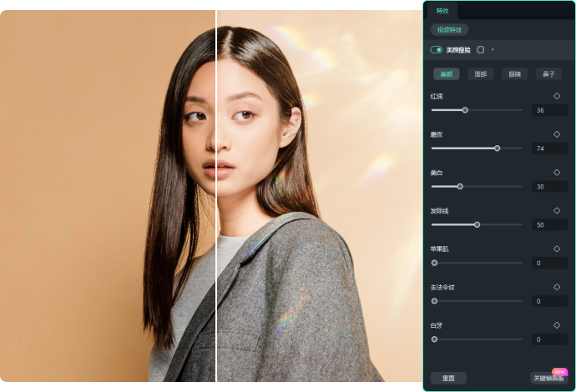Expand the dropdown arrow beside 美颜瘦脸
576x392 pixels.
(493, 49)
